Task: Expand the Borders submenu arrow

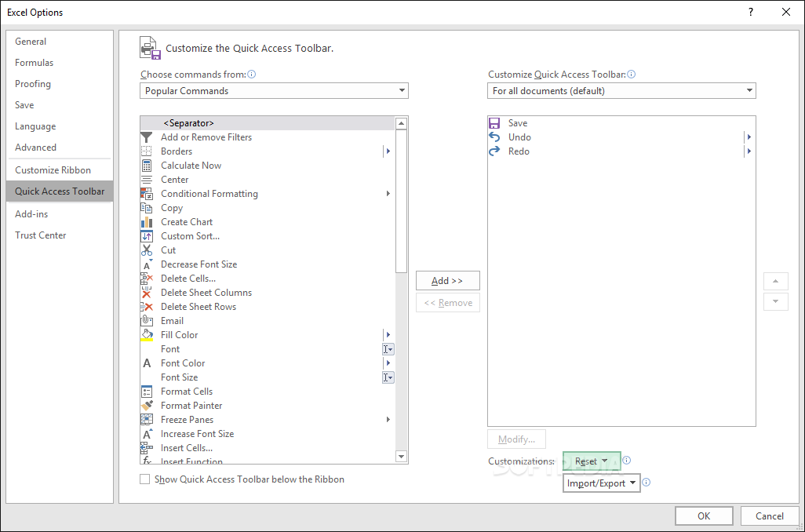Action: pyautogui.click(x=388, y=151)
